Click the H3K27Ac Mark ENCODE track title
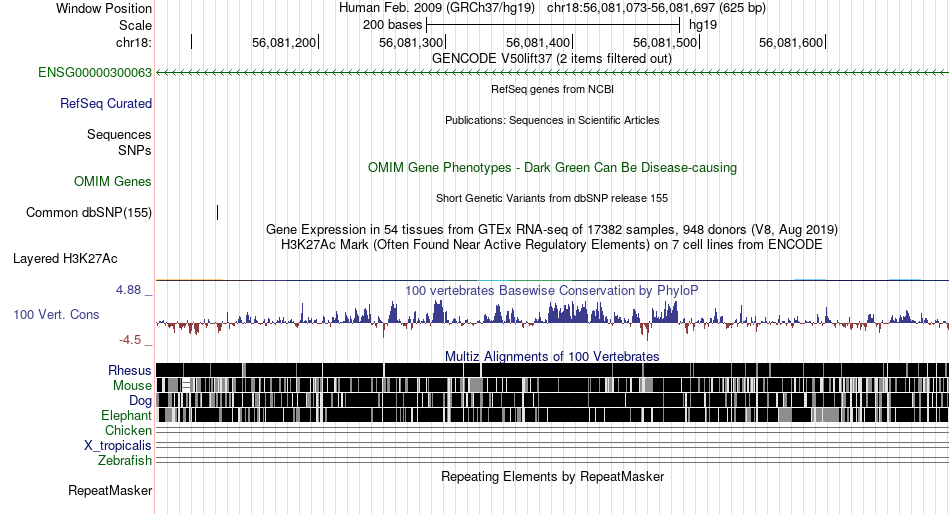This screenshot has height=514, width=950. click(x=552, y=245)
